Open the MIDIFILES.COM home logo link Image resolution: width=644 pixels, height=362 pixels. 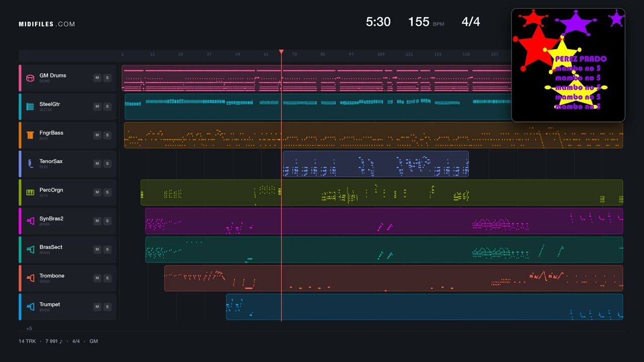[47, 24]
